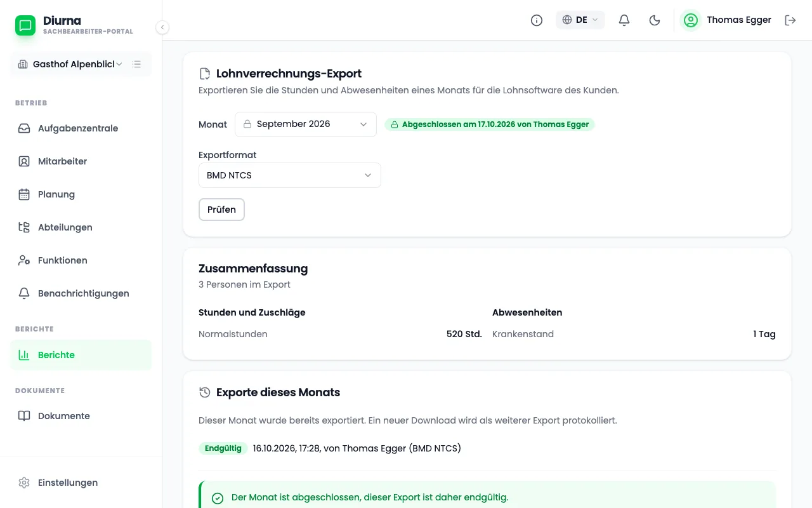Click the Exporte dieses Monats history icon

pyautogui.click(x=205, y=392)
